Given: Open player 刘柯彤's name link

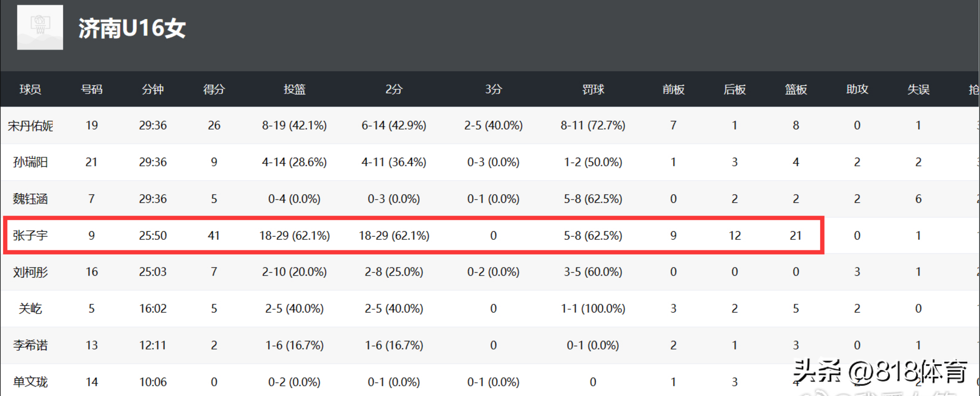Looking at the screenshot, I should pyautogui.click(x=30, y=272).
